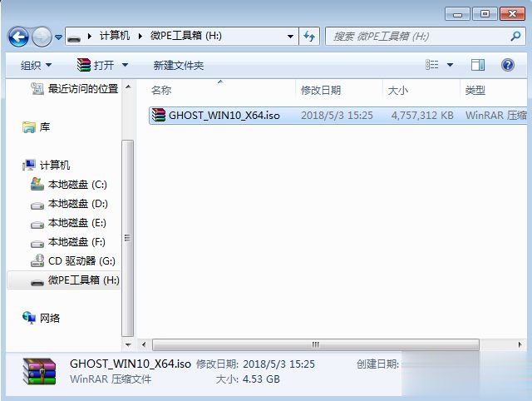Open 本地磁盘 (D:)
This screenshot has height=401, width=532.
point(77,204)
